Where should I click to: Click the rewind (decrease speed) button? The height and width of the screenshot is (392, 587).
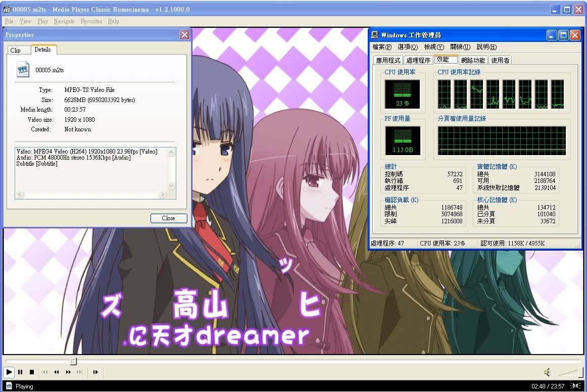56,372
